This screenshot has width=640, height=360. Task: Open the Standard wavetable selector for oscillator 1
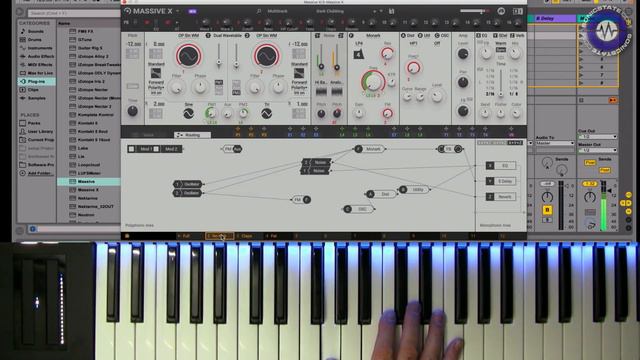pos(156,64)
